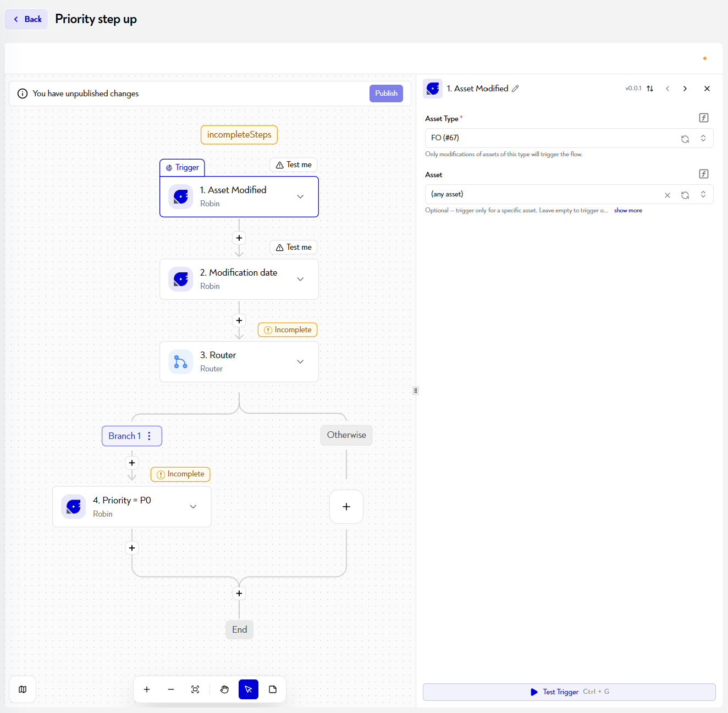Zoom in on the canvas

pyautogui.click(x=147, y=689)
